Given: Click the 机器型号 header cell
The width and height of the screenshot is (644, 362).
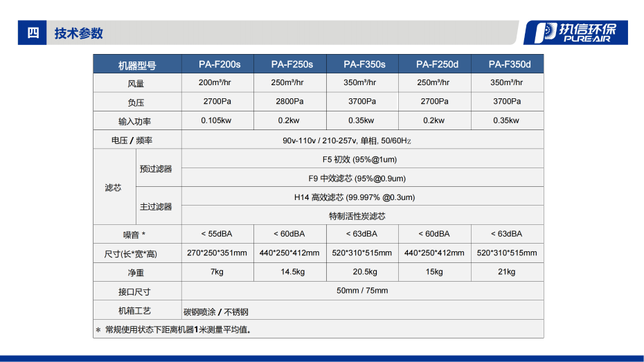Looking at the screenshot, I should (136, 65).
